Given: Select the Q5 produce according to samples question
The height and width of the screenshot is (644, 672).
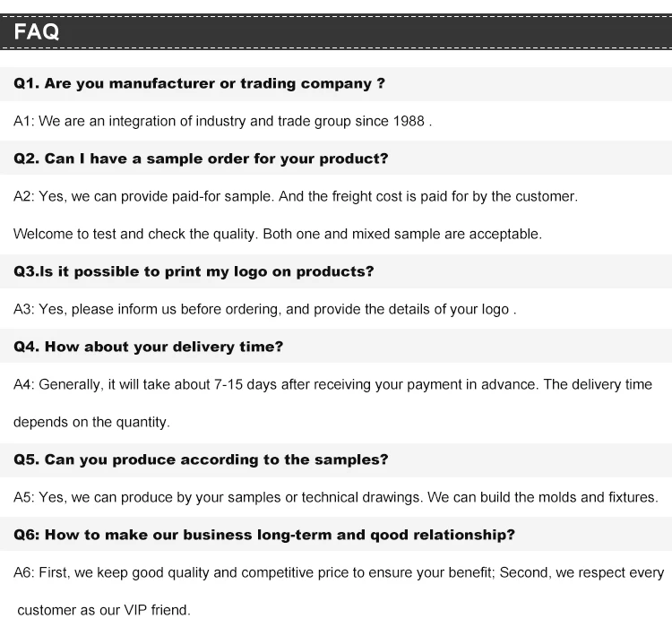Looking at the screenshot, I should pyautogui.click(x=201, y=459).
